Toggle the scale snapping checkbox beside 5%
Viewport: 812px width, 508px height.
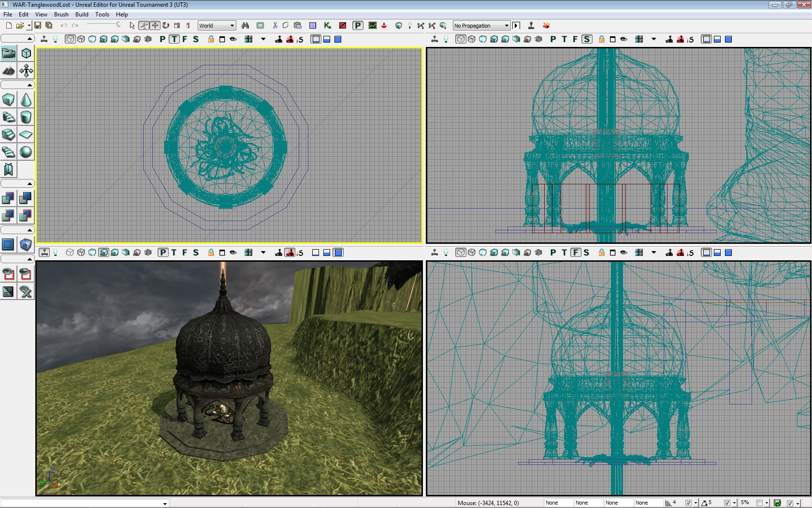coord(759,503)
